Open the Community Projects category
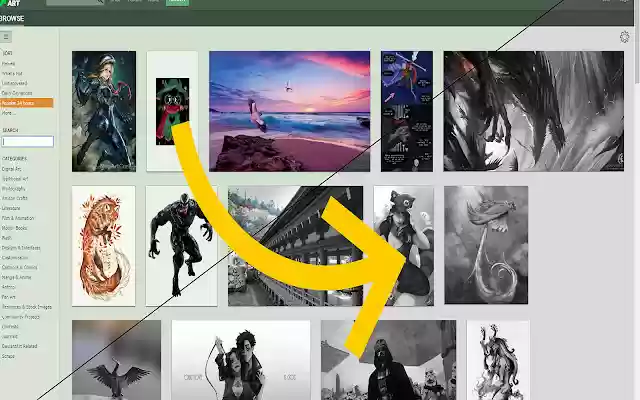 [20, 317]
